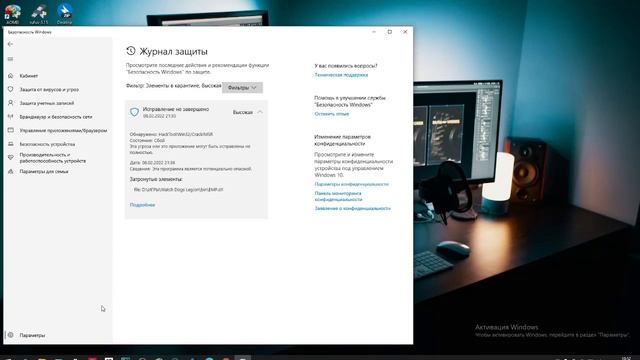Viewport: 640px width, 360px height.
Task: Open the Фильтры dropdown
Action: point(242,88)
